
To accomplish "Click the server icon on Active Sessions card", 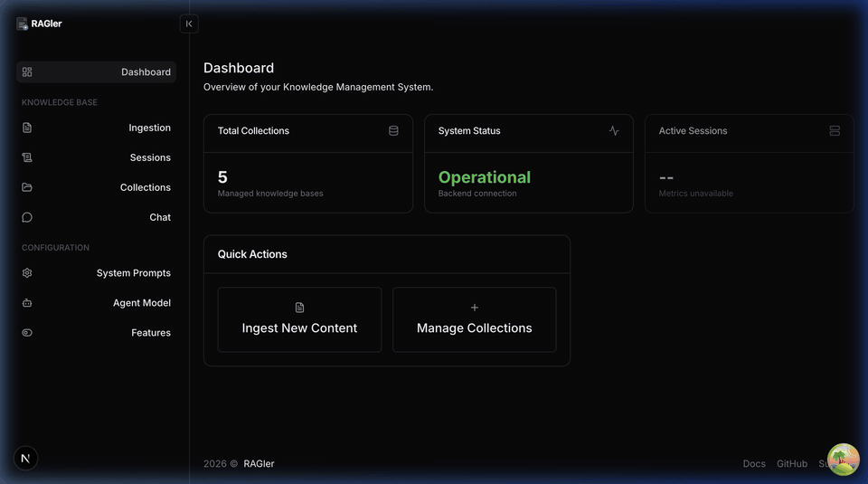I will (835, 130).
